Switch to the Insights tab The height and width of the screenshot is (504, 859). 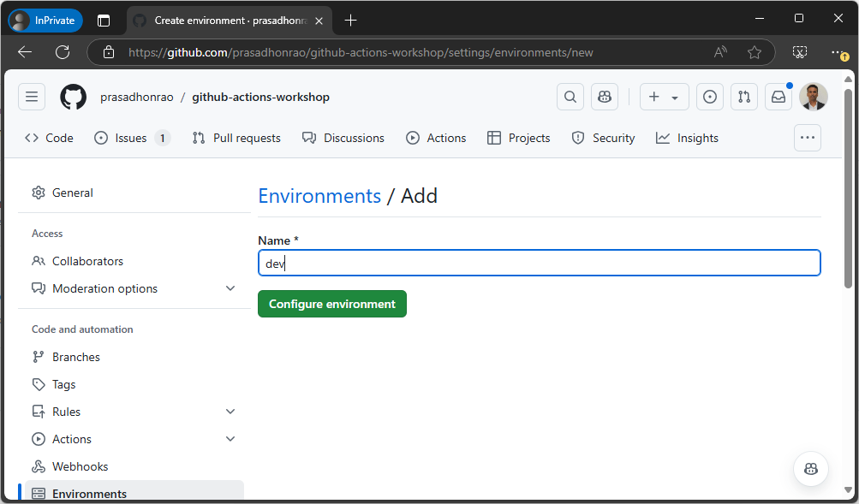pos(687,138)
